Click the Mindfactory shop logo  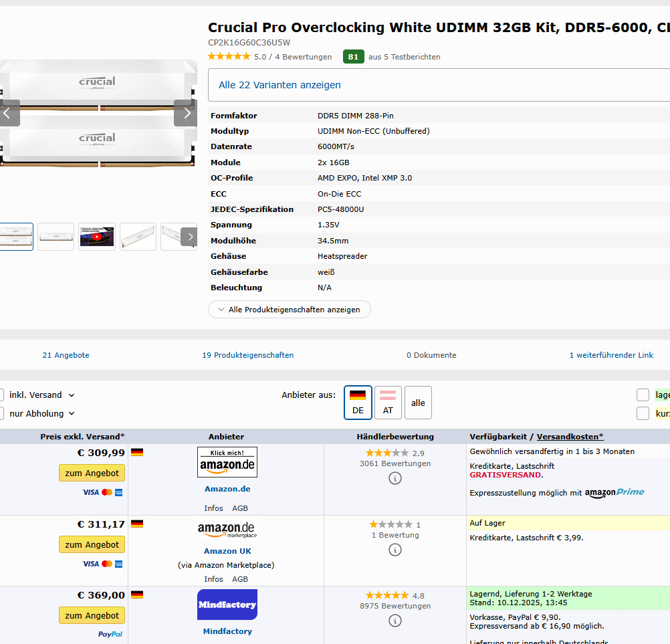click(227, 605)
